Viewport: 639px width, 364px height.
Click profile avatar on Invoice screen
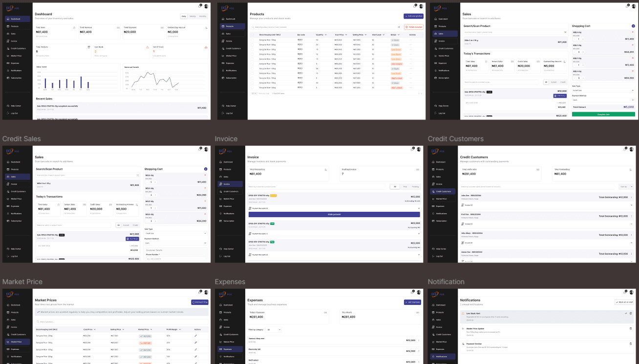click(419, 149)
